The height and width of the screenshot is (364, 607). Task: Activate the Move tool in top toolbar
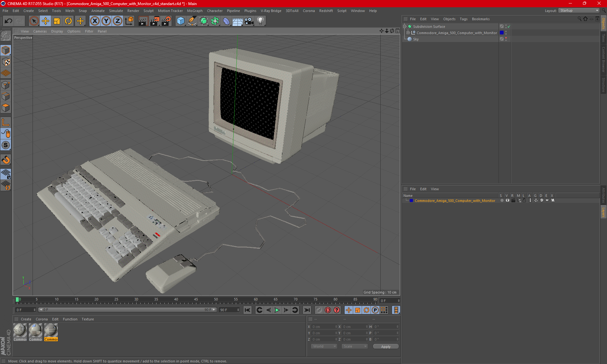point(46,21)
